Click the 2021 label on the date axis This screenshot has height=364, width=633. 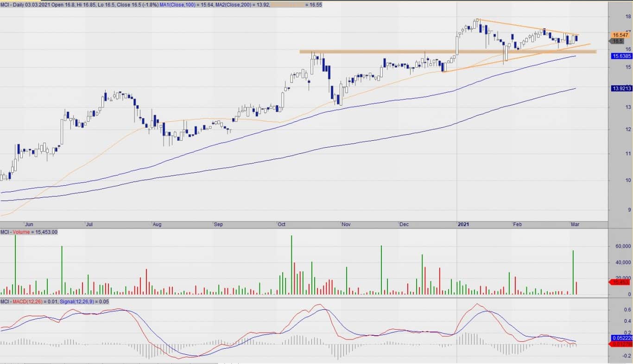tap(464, 224)
